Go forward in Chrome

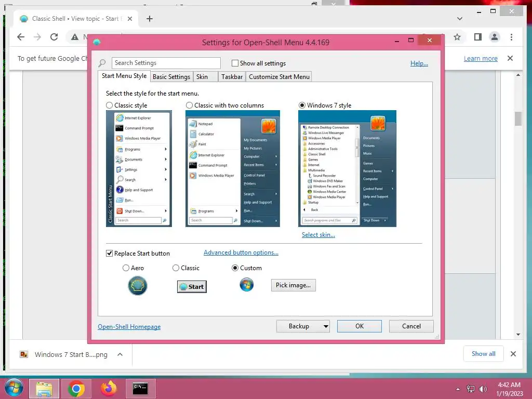point(37,37)
